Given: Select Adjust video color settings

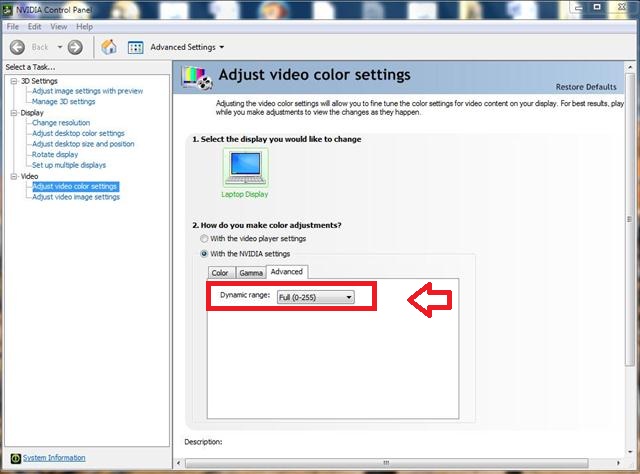Looking at the screenshot, I should click(x=76, y=187).
